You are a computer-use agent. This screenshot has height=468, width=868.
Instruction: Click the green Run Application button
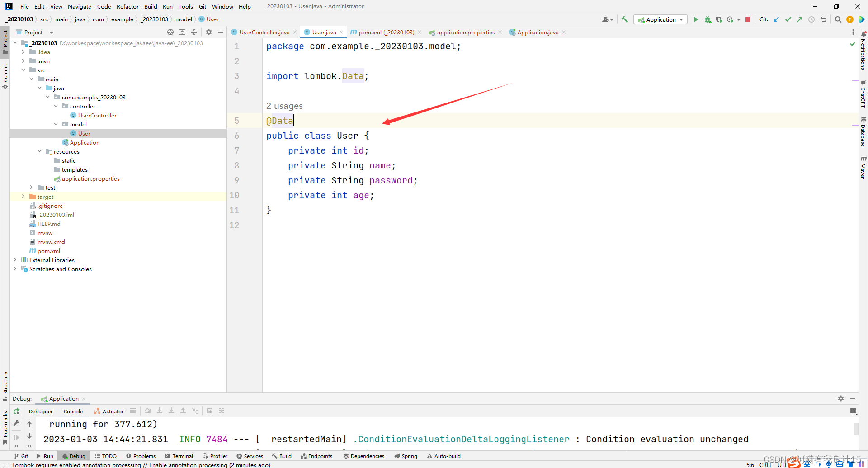696,19
